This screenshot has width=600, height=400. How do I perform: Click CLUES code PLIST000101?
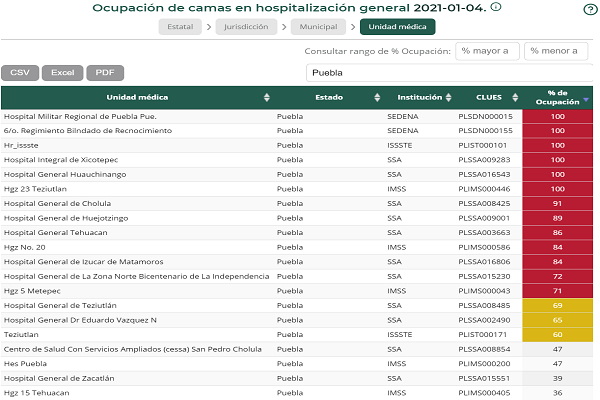(x=483, y=145)
